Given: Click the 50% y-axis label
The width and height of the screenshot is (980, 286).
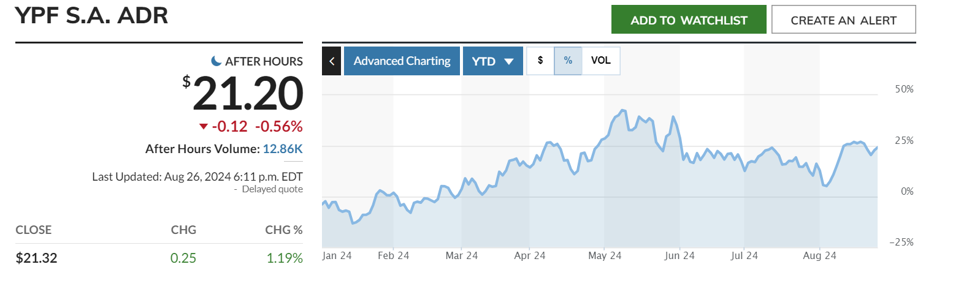Looking at the screenshot, I should pos(904,89).
